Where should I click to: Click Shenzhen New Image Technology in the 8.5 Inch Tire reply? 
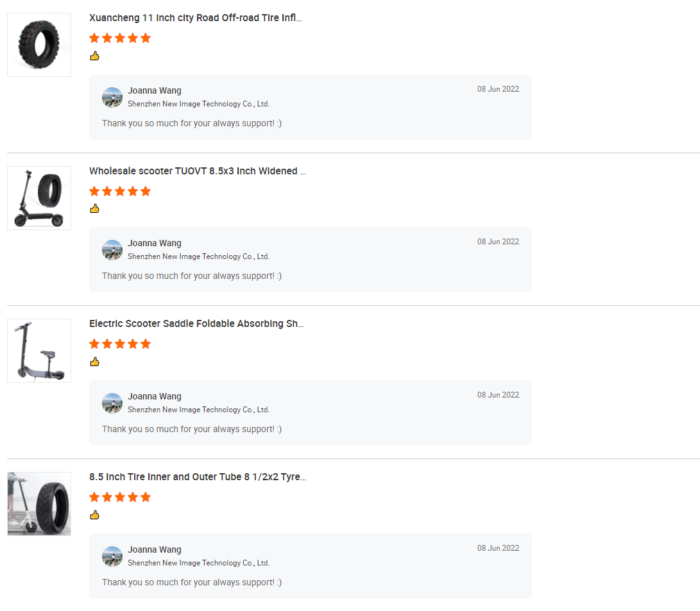click(198, 563)
